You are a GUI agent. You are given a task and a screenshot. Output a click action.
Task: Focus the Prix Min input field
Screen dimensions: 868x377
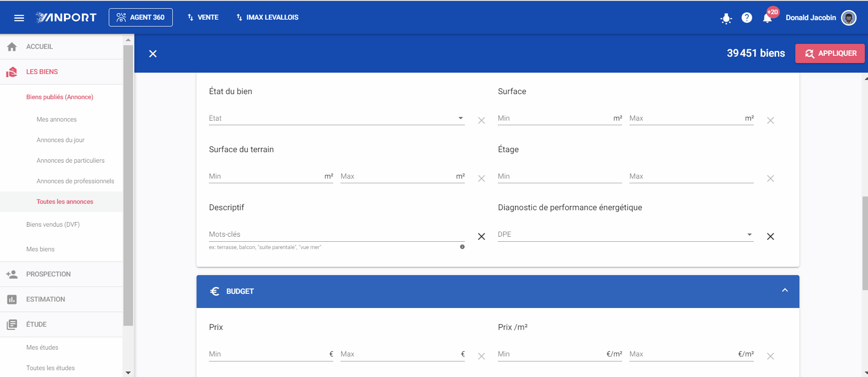coord(271,354)
